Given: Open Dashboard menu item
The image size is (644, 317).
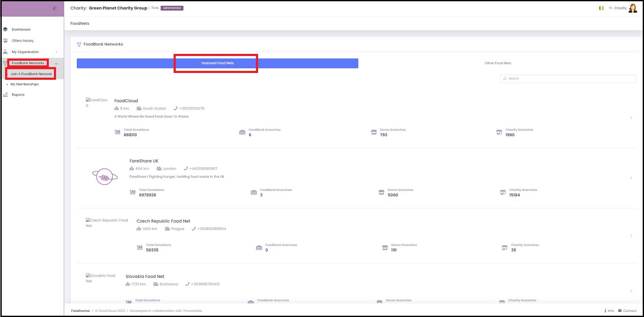Looking at the screenshot, I should point(21,30).
